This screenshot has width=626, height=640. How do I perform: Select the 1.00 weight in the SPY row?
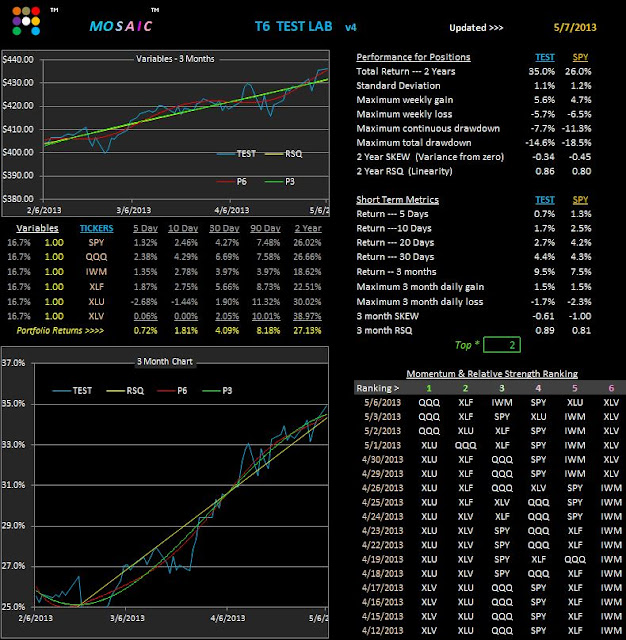54,242
